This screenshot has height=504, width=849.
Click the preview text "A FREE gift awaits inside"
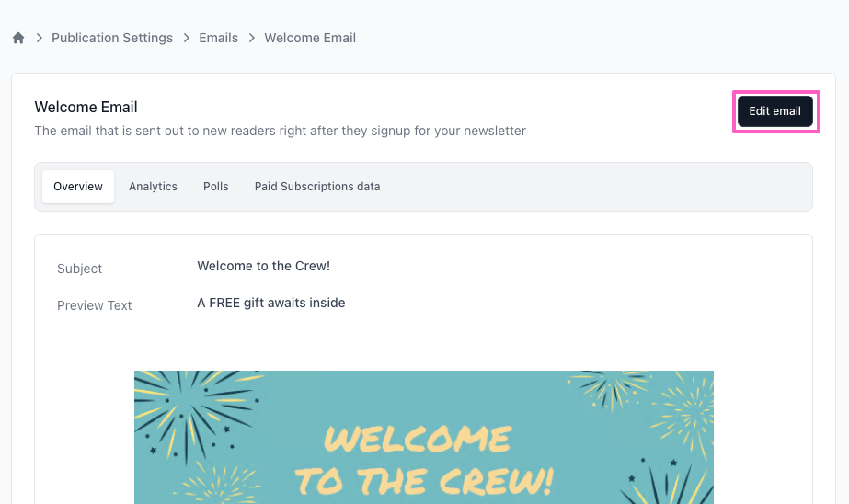pyautogui.click(x=271, y=303)
